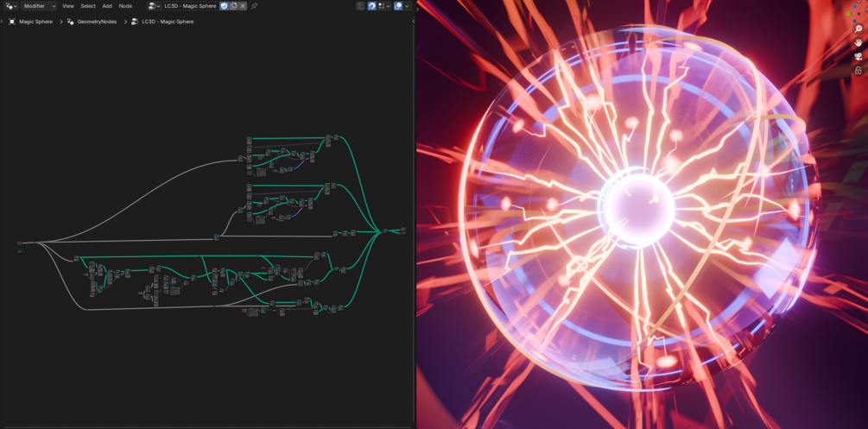868x429 pixels.
Task: Open the editor type selector icon
Action: click(10, 6)
